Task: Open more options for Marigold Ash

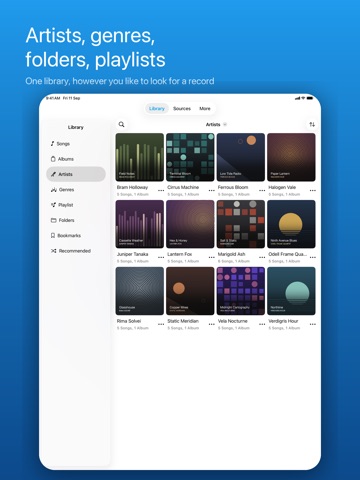Action: point(262,257)
